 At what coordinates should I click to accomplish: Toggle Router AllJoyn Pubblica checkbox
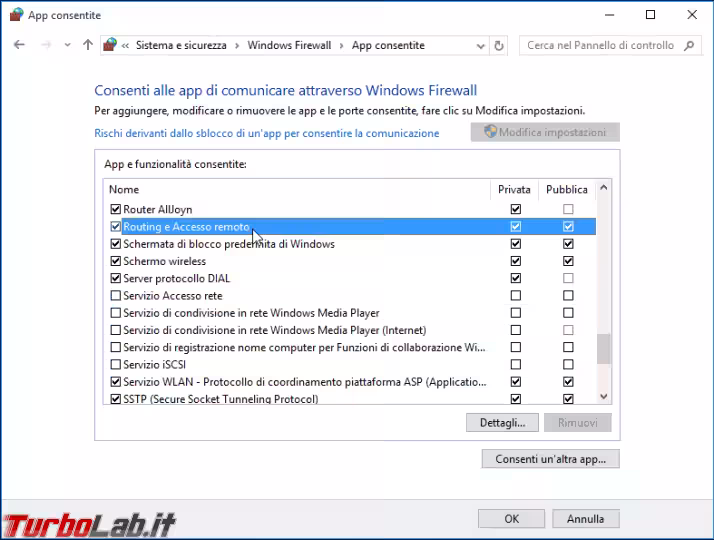(x=568, y=209)
